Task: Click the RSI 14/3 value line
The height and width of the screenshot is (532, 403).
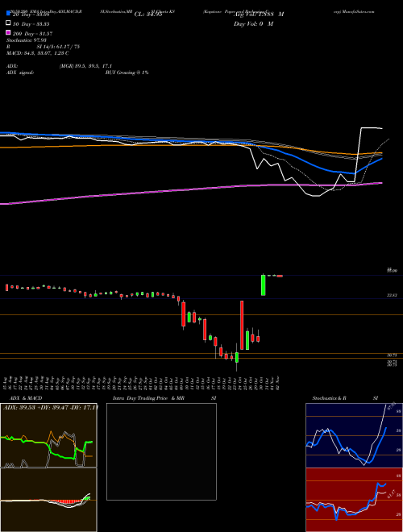Action: (43, 47)
